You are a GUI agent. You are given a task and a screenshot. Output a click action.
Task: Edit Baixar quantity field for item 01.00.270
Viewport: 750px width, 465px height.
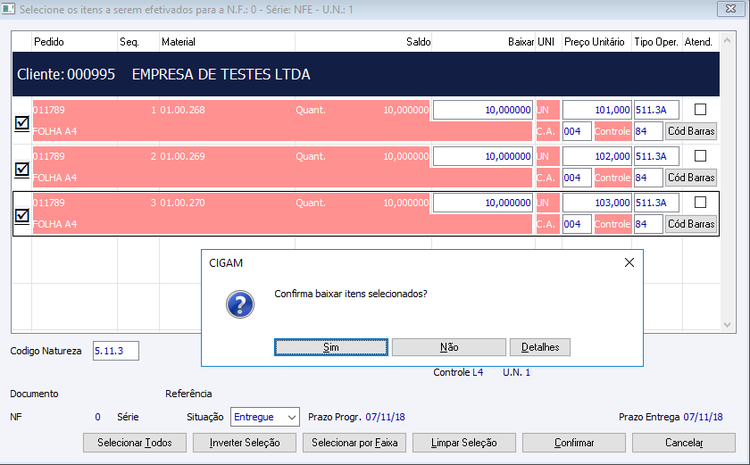click(x=483, y=203)
